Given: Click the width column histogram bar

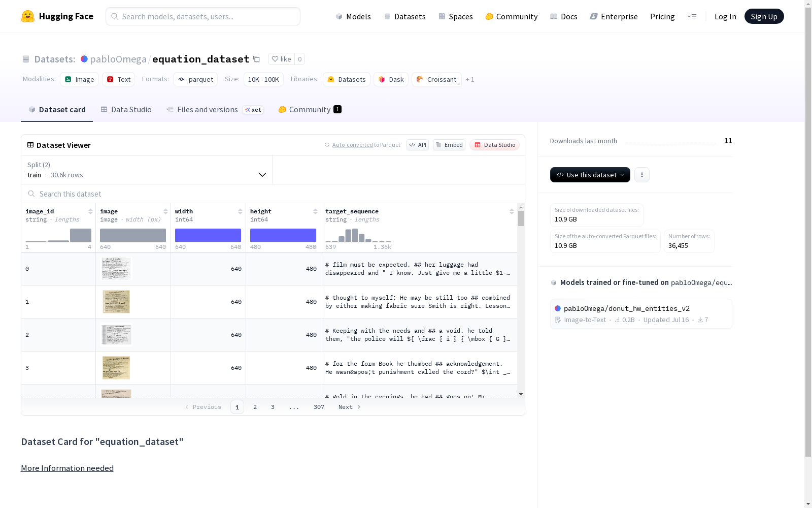Looking at the screenshot, I should [208, 235].
